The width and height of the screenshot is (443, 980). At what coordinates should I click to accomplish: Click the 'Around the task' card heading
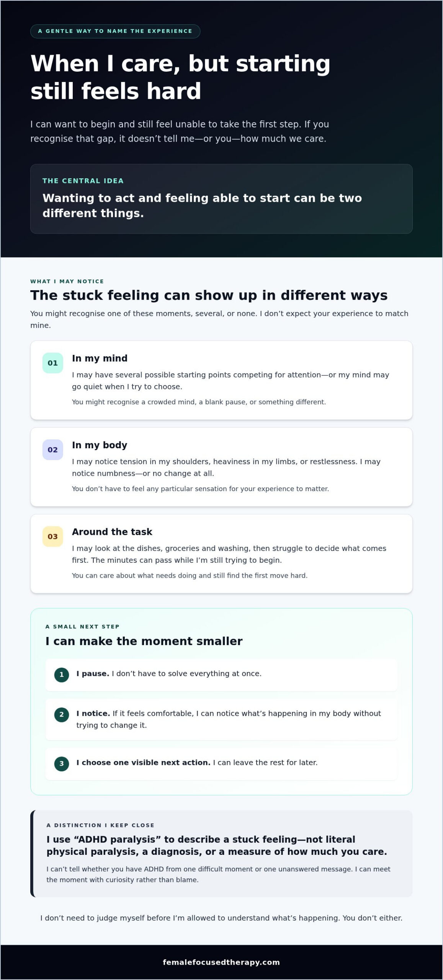(112, 532)
